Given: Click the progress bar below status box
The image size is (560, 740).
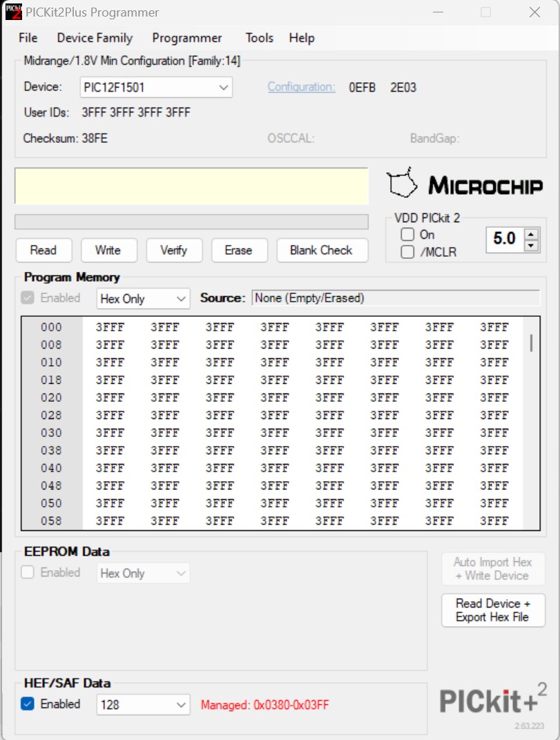Looking at the screenshot, I should click(191, 222).
